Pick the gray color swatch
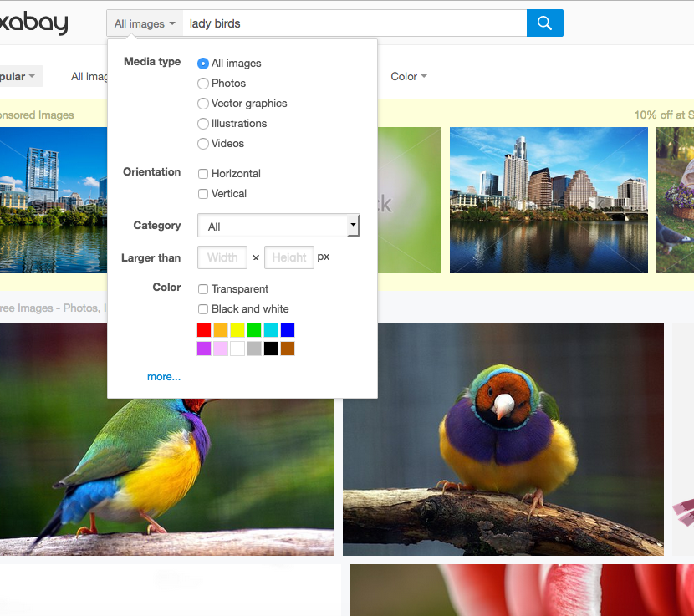The width and height of the screenshot is (694, 616). (x=254, y=349)
